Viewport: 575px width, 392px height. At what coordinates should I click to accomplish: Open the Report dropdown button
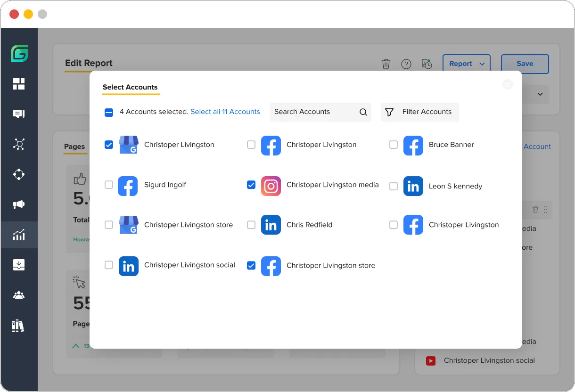point(466,64)
